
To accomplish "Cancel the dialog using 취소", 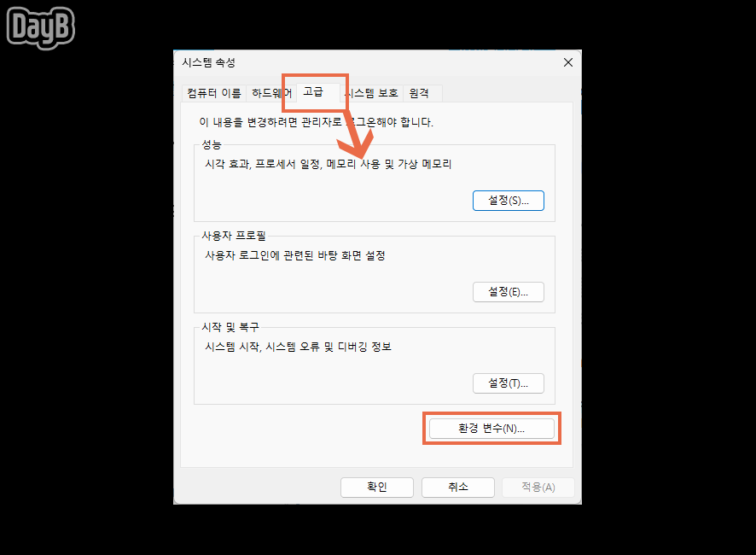I will pyautogui.click(x=458, y=487).
